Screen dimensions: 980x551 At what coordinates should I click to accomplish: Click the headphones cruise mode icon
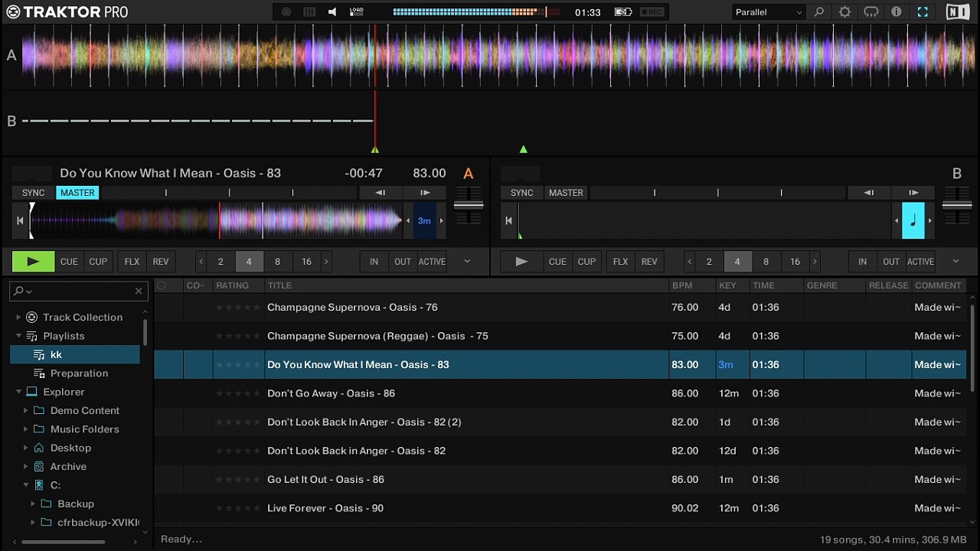871,12
